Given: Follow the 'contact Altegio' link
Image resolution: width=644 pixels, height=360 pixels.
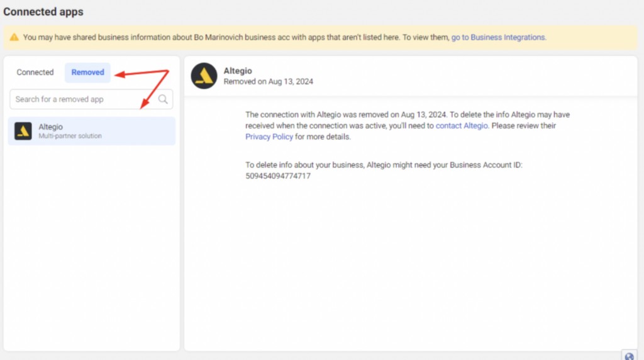Looking at the screenshot, I should (462, 126).
